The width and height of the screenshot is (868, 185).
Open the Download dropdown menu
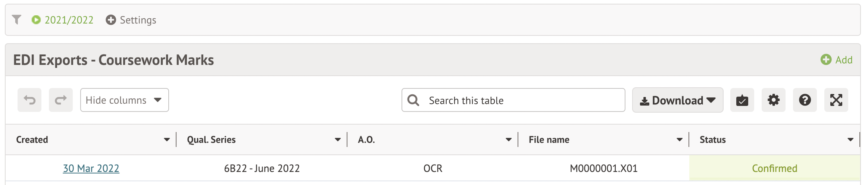[677, 100]
